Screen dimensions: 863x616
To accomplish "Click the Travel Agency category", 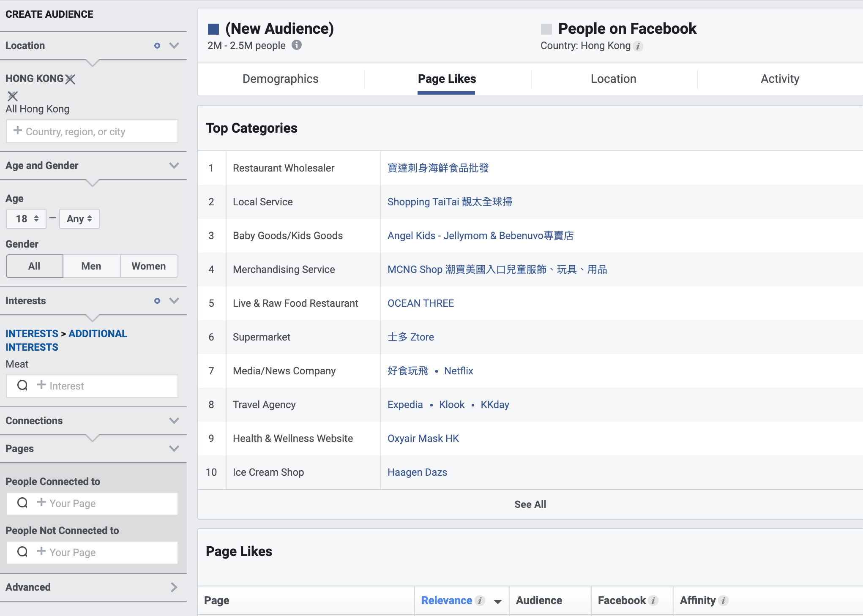I will tap(264, 405).
